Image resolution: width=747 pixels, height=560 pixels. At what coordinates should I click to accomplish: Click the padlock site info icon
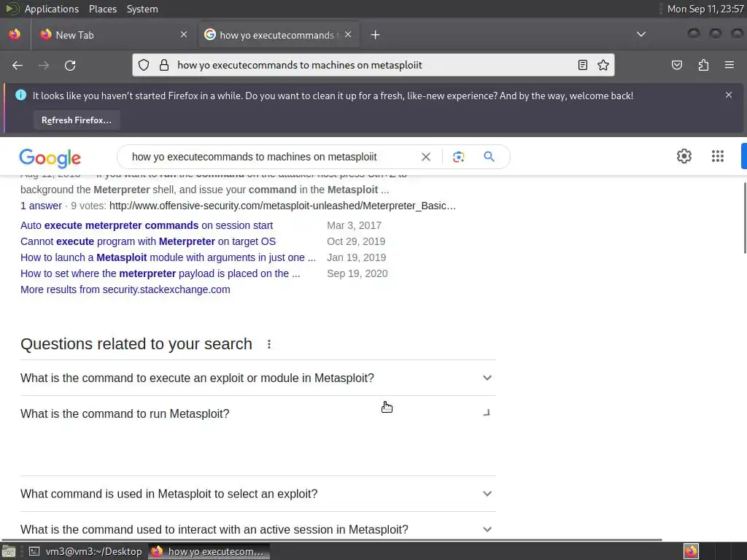164,65
